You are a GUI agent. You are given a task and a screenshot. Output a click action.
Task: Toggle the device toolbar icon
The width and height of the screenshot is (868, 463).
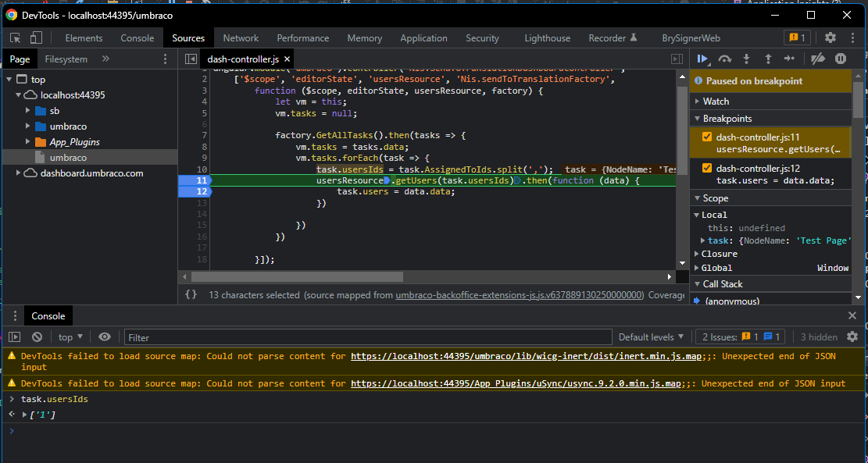[36, 37]
